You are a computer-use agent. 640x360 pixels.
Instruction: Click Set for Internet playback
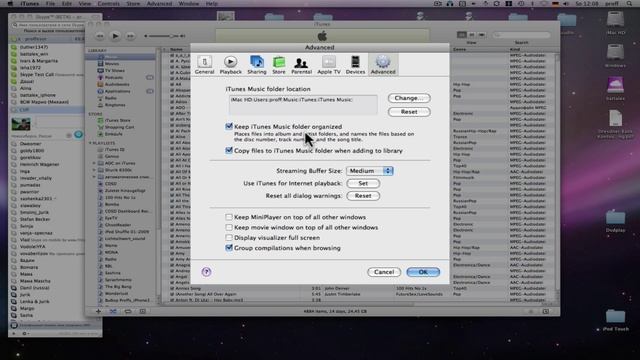[363, 183]
